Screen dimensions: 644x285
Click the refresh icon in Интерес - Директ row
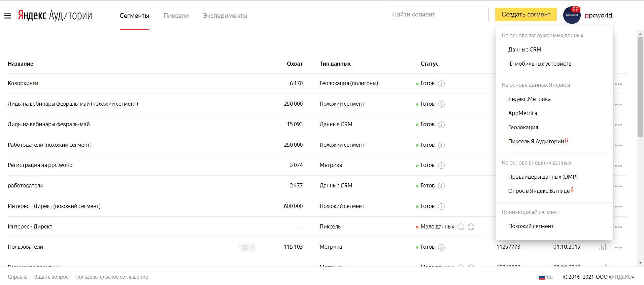[471, 227]
